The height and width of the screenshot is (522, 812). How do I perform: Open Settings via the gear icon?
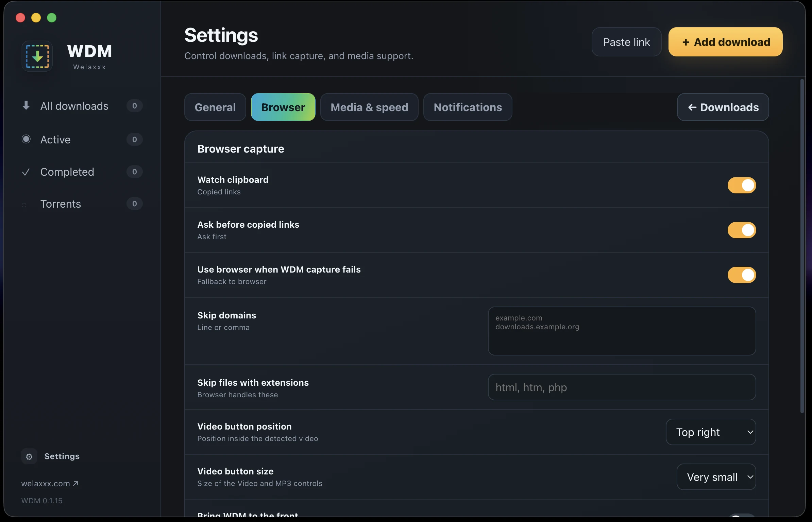point(29,456)
